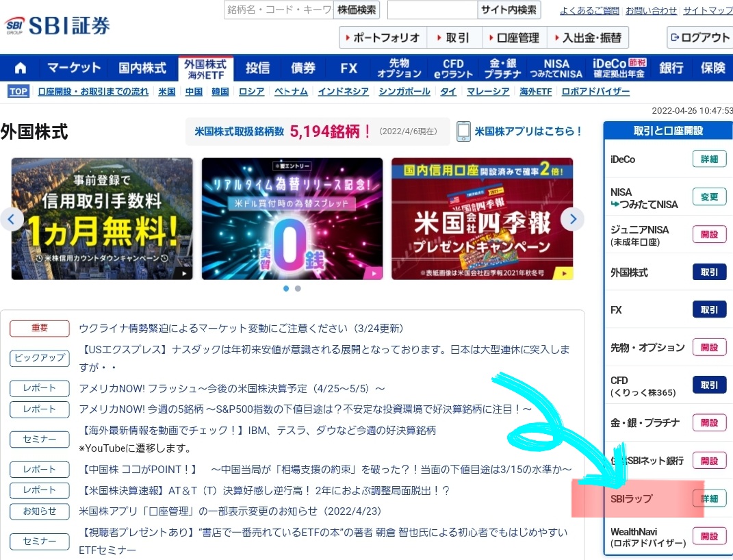Click the SBI証券 logo

(x=57, y=25)
